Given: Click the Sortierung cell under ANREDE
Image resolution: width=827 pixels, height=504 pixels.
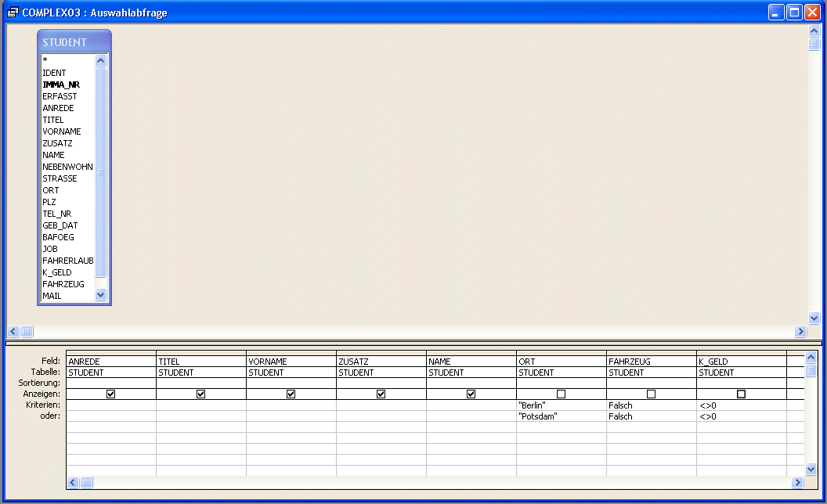Looking at the screenshot, I should 111,383.
